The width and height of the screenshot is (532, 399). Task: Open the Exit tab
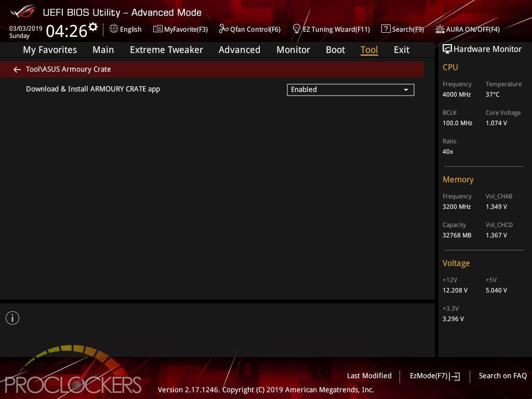[x=402, y=50]
